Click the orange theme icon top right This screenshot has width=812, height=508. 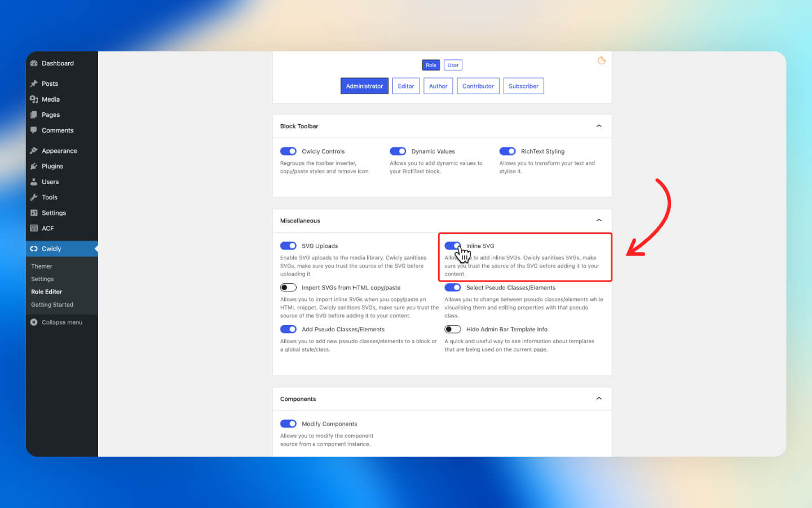pos(602,61)
